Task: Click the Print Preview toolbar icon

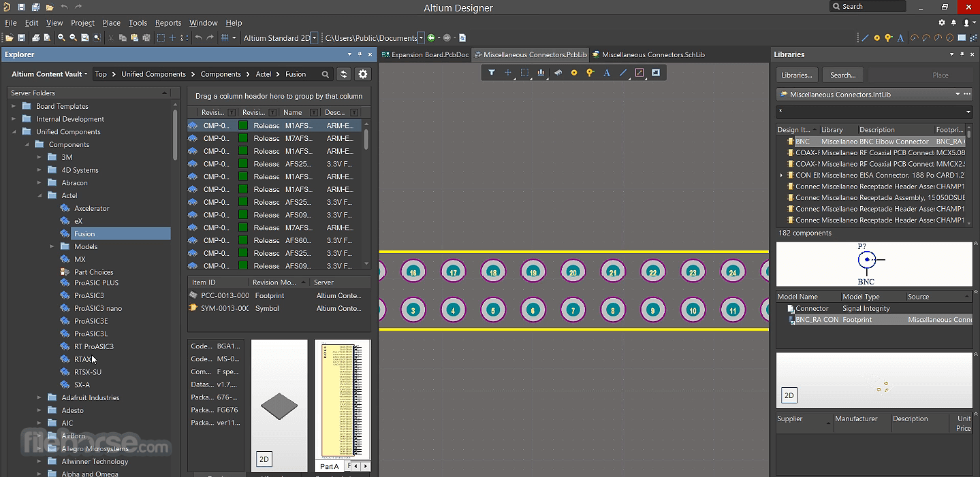Action: [x=48, y=38]
